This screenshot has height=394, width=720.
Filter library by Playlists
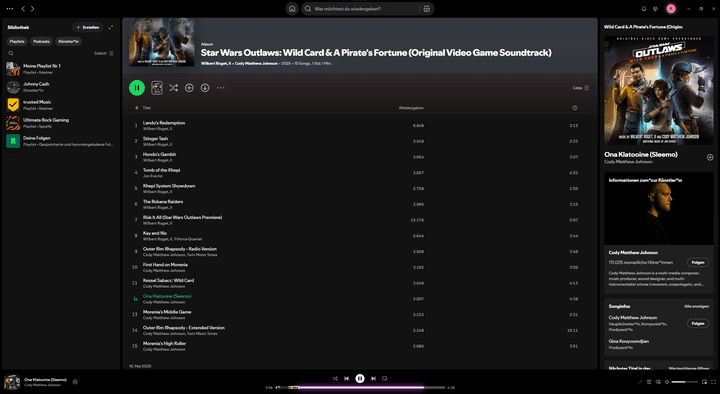[17, 41]
